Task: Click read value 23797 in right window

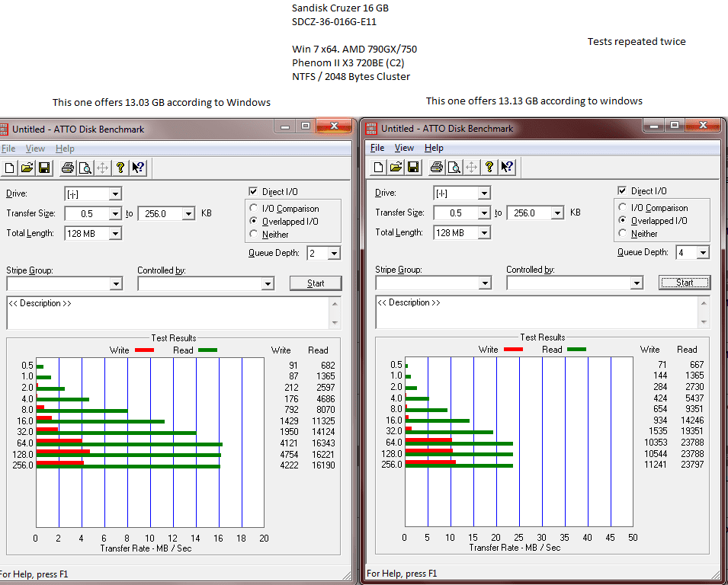Action: [x=692, y=465]
